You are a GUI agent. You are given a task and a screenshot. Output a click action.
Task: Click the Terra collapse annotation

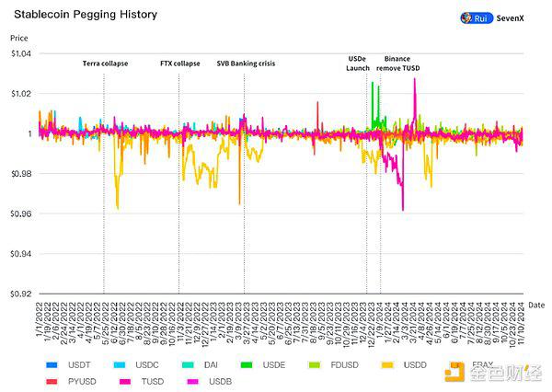click(105, 63)
